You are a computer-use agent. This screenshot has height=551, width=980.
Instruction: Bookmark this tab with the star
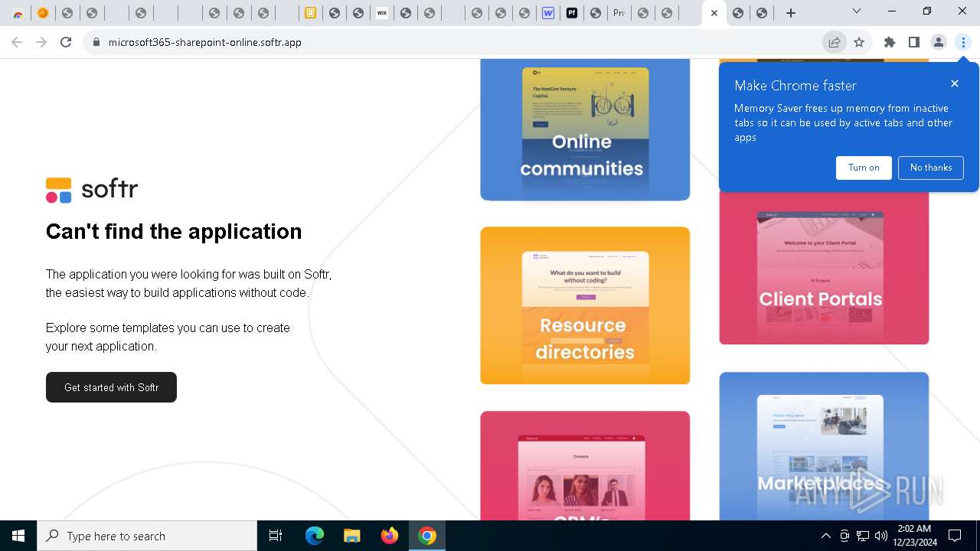click(x=859, y=42)
